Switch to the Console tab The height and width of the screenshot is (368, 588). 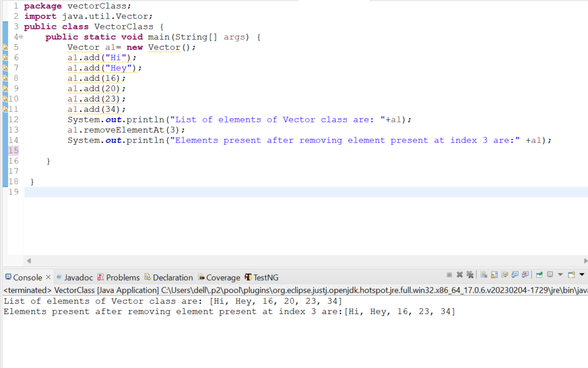[28, 277]
